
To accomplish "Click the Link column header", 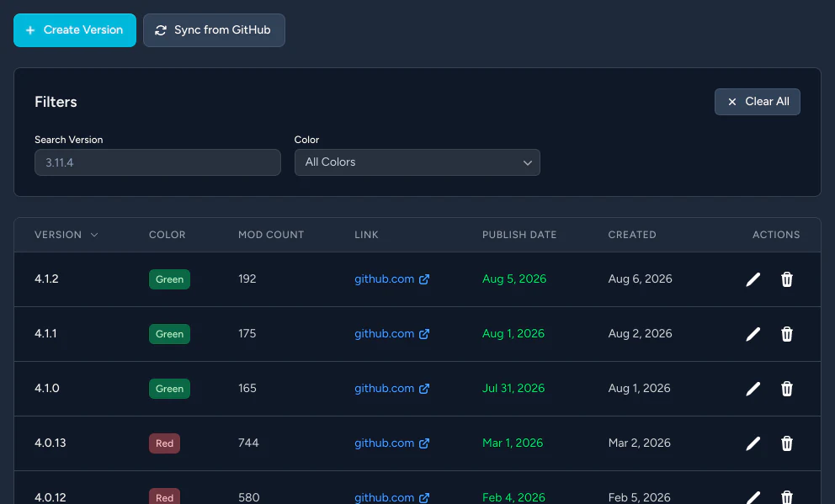I will pos(366,235).
